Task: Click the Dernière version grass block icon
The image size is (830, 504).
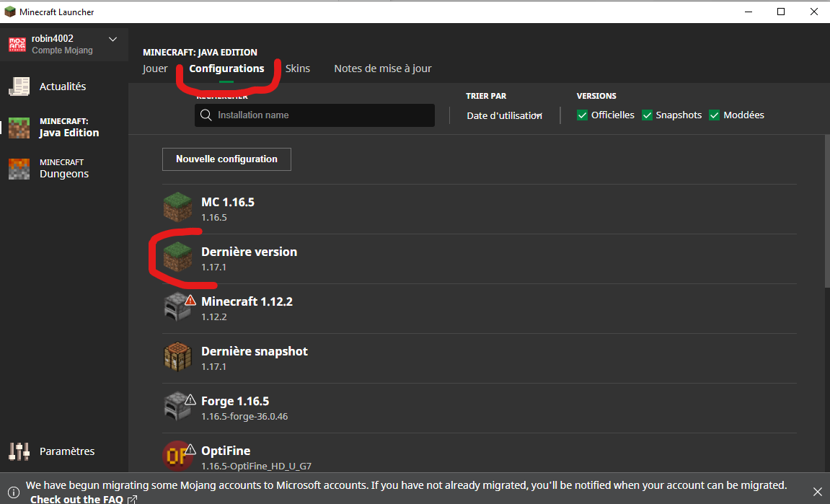Action: coord(178,257)
